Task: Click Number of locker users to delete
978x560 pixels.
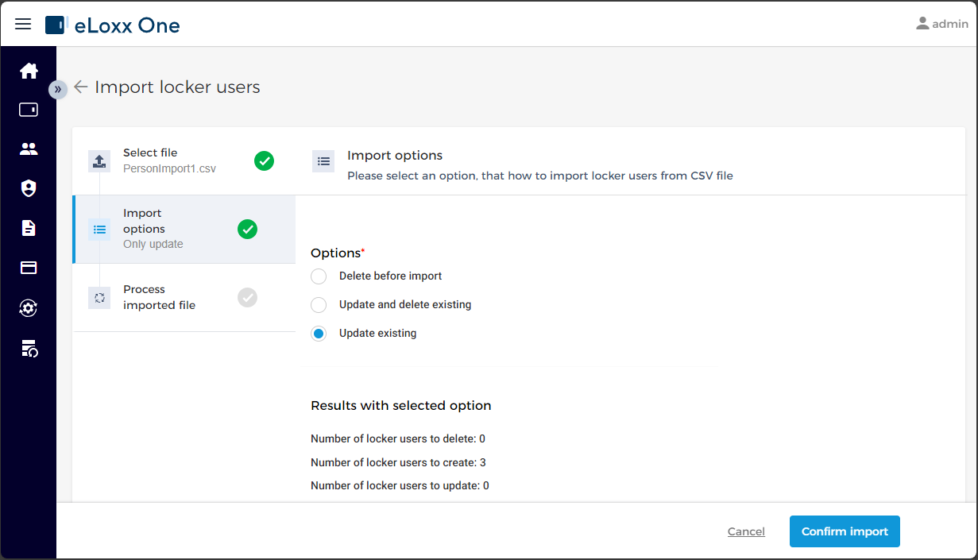Action: coord(398,438)
